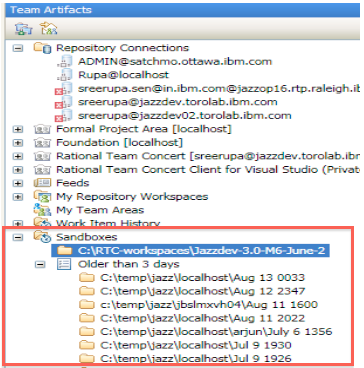Expand the Foundation [localhost] node
The width and height of the screenshot is (364, 368).
tap(18, 143)
